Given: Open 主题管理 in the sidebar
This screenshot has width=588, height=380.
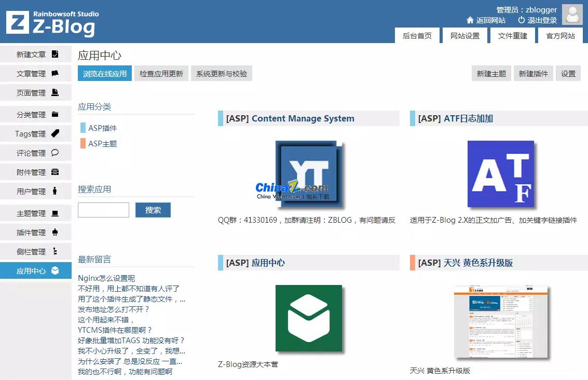Looking at the screenshot, I should (x=36, y=213).
